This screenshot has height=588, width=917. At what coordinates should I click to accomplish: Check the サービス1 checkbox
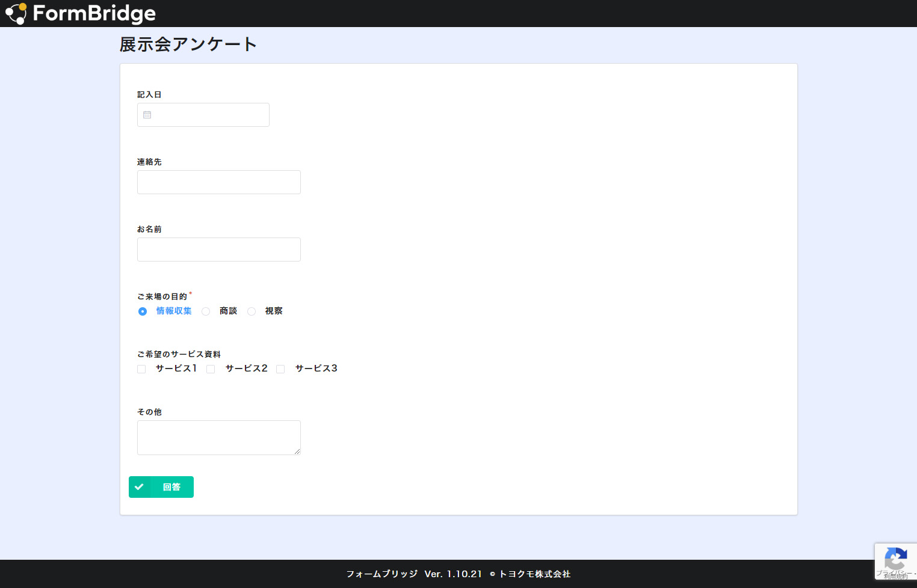tap(141, 369)
